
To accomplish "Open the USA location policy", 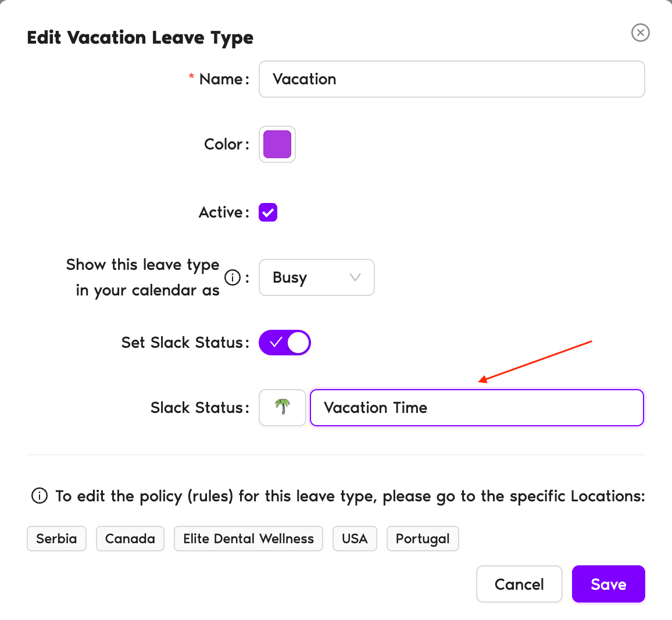I will [x=355, y=539].
